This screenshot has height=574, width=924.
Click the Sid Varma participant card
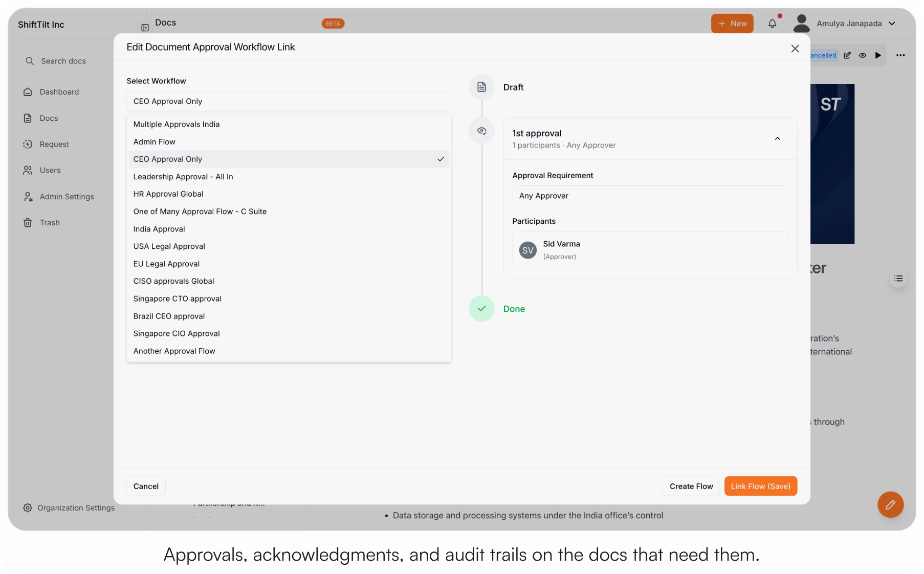(650, 250)
